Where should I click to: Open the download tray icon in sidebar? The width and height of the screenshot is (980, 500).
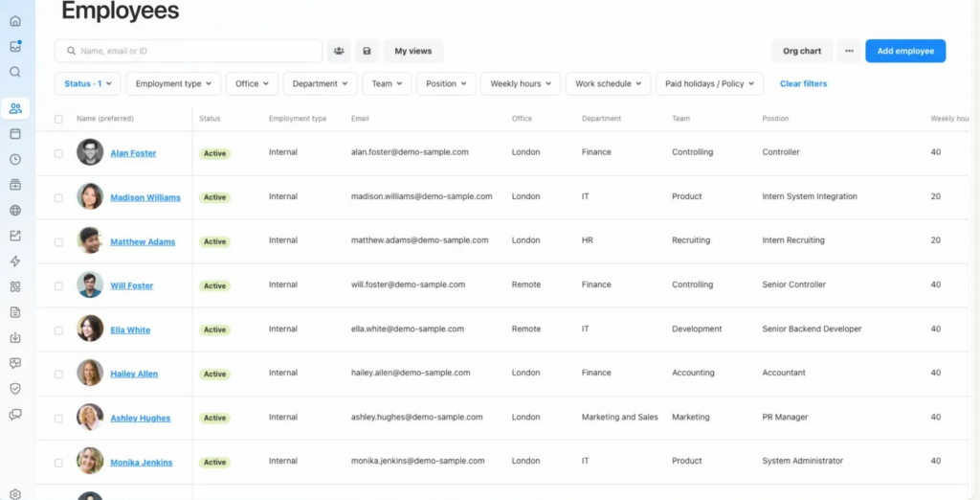[15, 338]
